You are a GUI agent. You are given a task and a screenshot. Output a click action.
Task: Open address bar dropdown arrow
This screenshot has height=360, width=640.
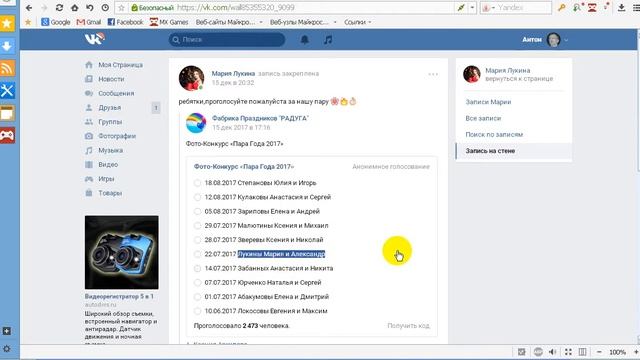pyautogui.click(x=472, y=8)
